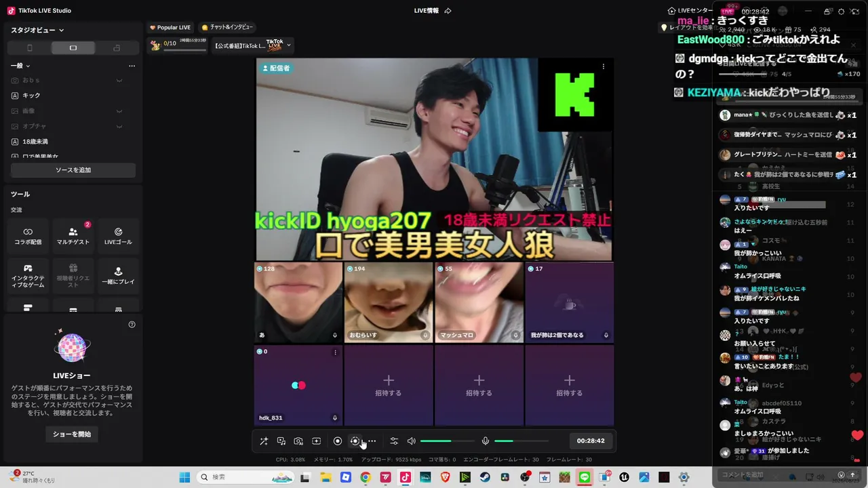Click the taskbar 検索 search box

tap(246, 477)
